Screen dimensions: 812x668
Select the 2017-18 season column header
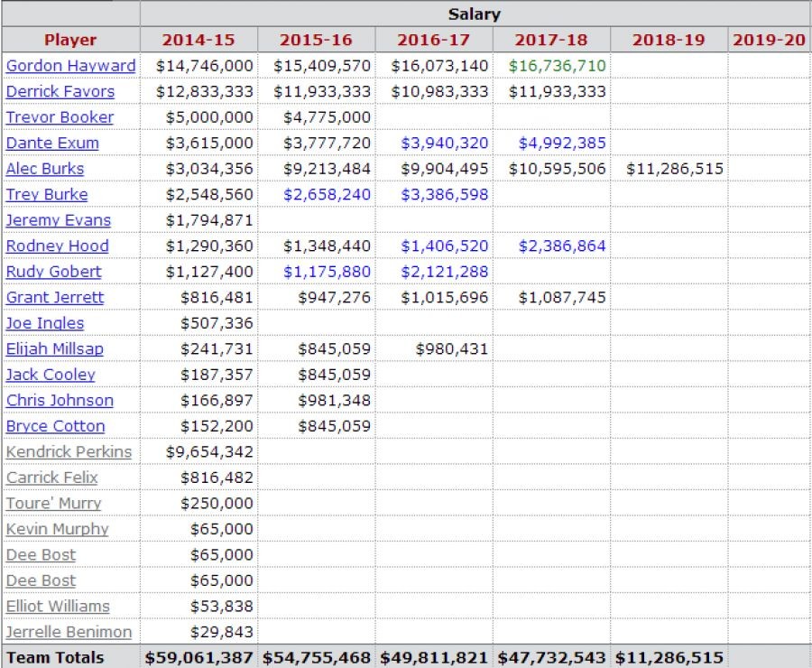[551, 40]
